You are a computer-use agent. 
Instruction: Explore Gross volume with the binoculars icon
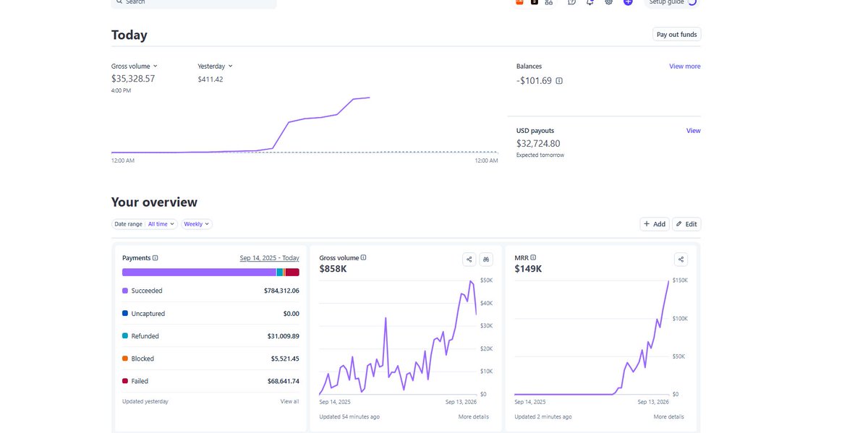[x=487, y=259]
